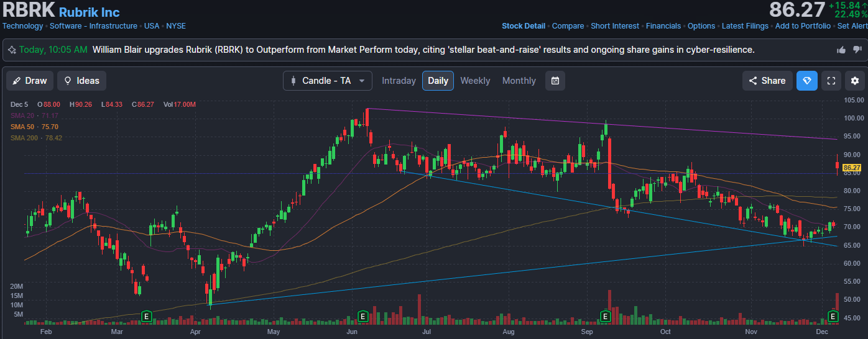Click the March earnings E marker
Viewport: 868px width, 339px height.
click(147, 317)
